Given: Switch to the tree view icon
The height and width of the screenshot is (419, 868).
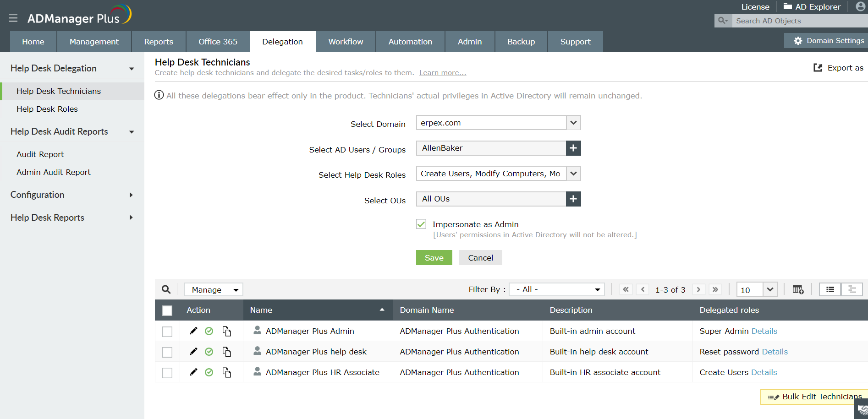Looking at the screenshot, I should [852, 289].
